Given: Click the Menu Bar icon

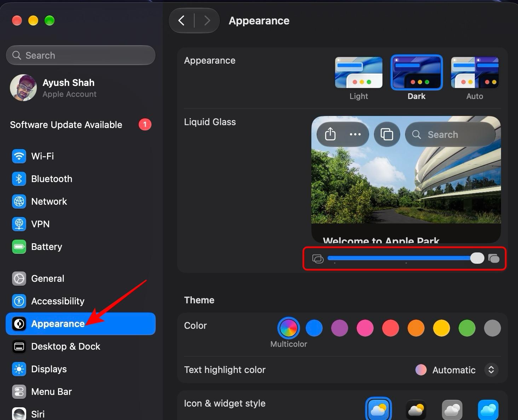Looking at the screenshot, I should click(19, 392).
